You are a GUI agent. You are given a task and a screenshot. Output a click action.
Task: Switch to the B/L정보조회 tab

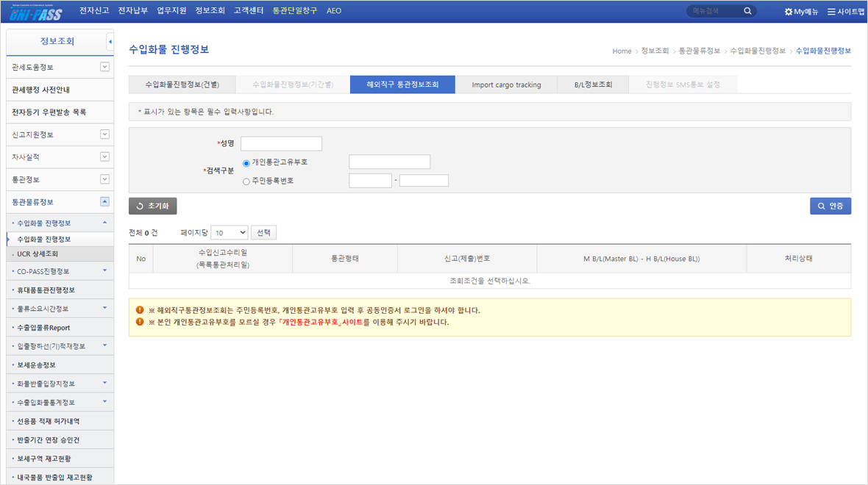(593, 85)
